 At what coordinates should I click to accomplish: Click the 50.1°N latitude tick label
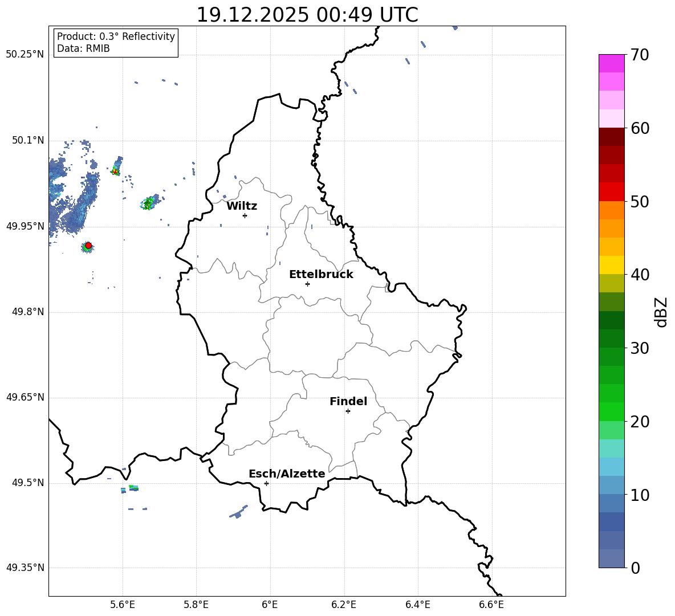coord(28,141)
